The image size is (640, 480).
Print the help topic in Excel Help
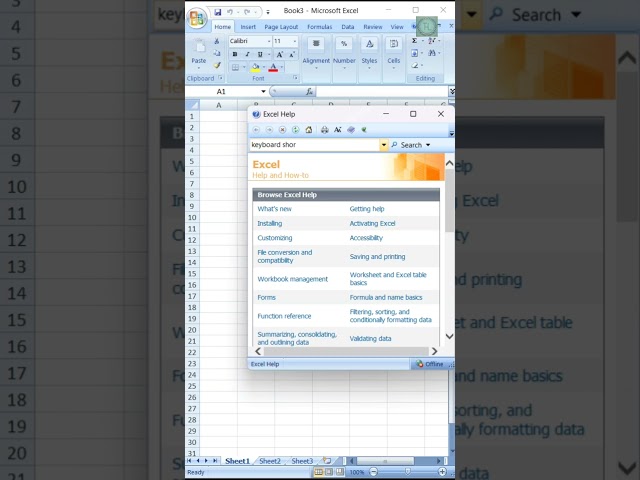click(324, 130)
